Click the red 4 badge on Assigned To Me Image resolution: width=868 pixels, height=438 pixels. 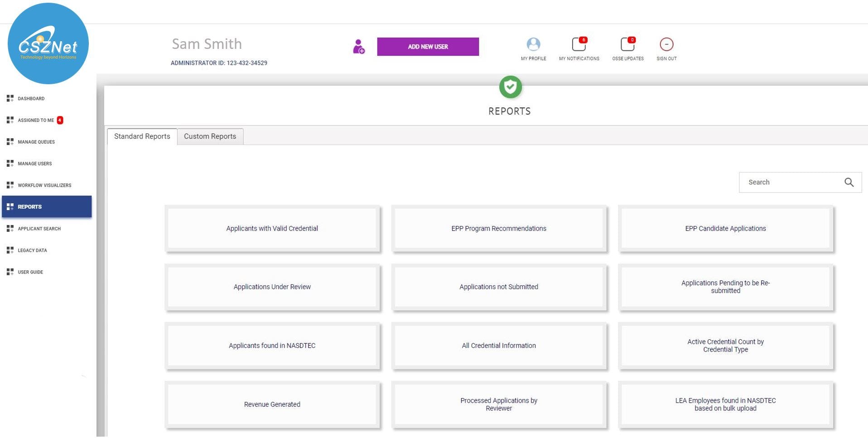[x=60, y=120]
